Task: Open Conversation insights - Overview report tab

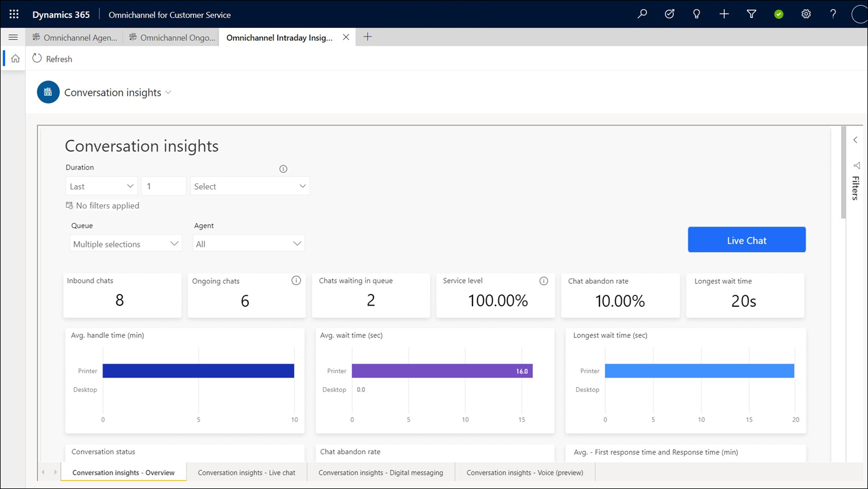Action: point(124,473)
